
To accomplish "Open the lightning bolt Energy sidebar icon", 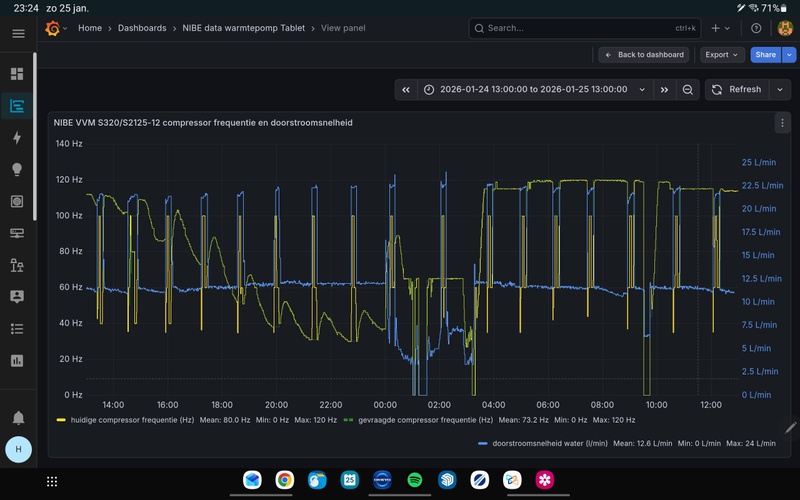I will [x=17, y=137].
